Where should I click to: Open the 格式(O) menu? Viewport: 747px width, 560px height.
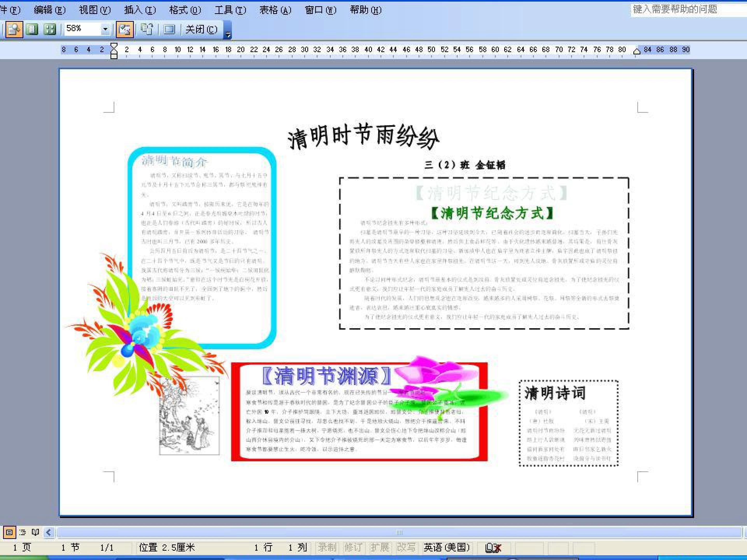point(185,10)
